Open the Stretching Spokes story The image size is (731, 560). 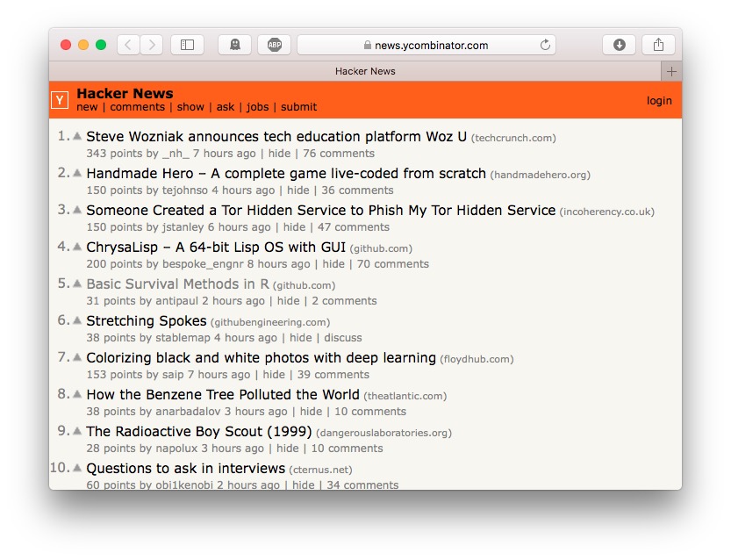[x=147, y=320]
